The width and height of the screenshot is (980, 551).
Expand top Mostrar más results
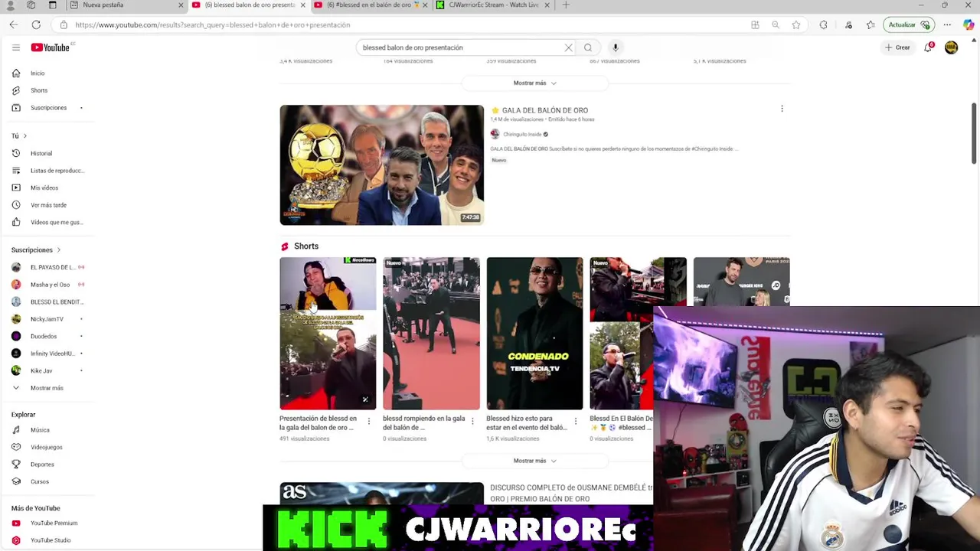coord(534,83)
